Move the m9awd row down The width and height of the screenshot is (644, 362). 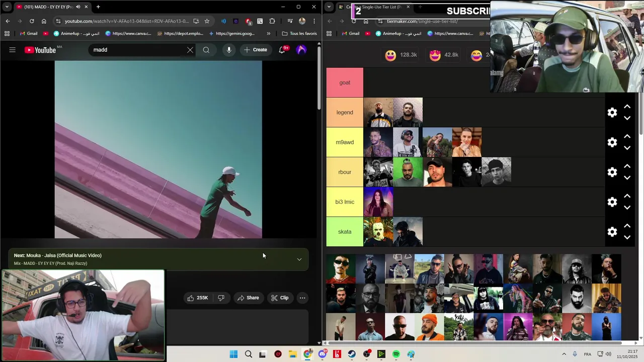pos(627,148)
